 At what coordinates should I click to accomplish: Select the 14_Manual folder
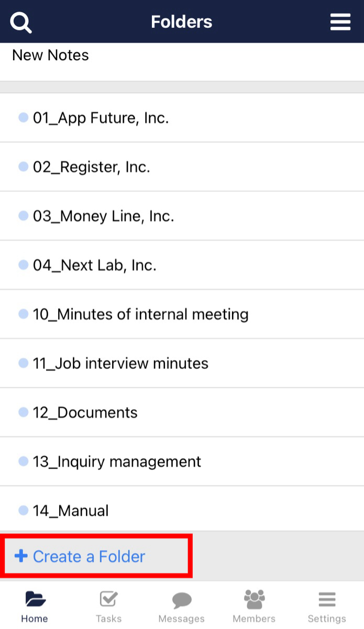[x=71, y=511]
